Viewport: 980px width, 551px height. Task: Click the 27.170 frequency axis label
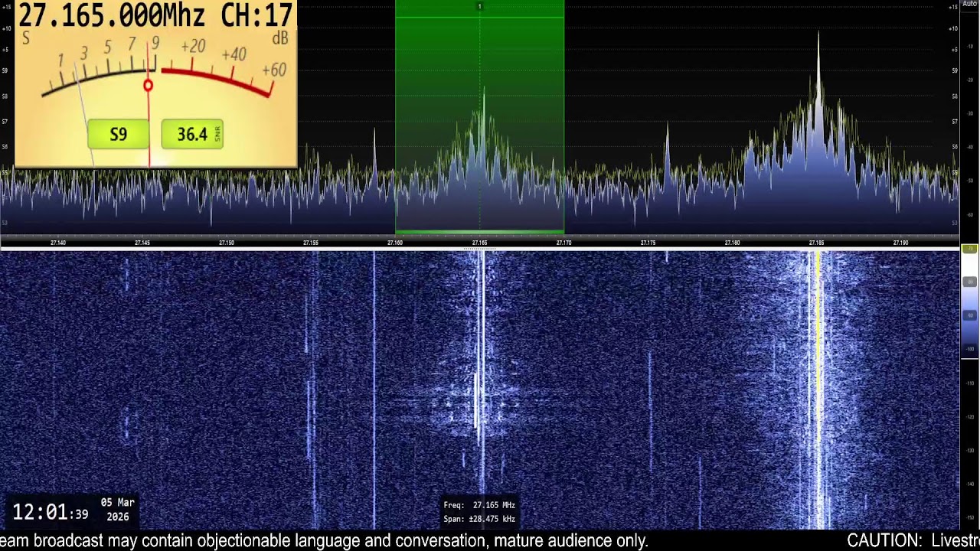pyautogui.click(x=563, y=243)
